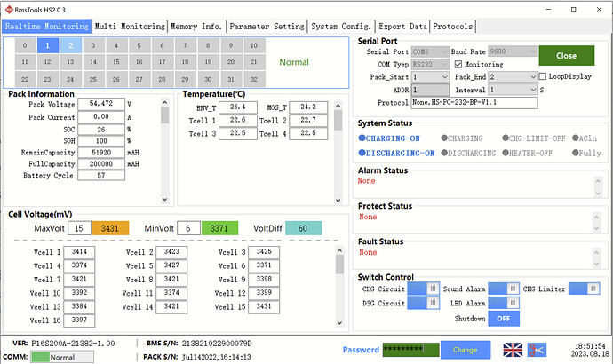Image resolution: width=613 pixels, height=364 pixels.
Task: Click the teal VoltDiff 60 swatch
Action: tap(303, 228)
